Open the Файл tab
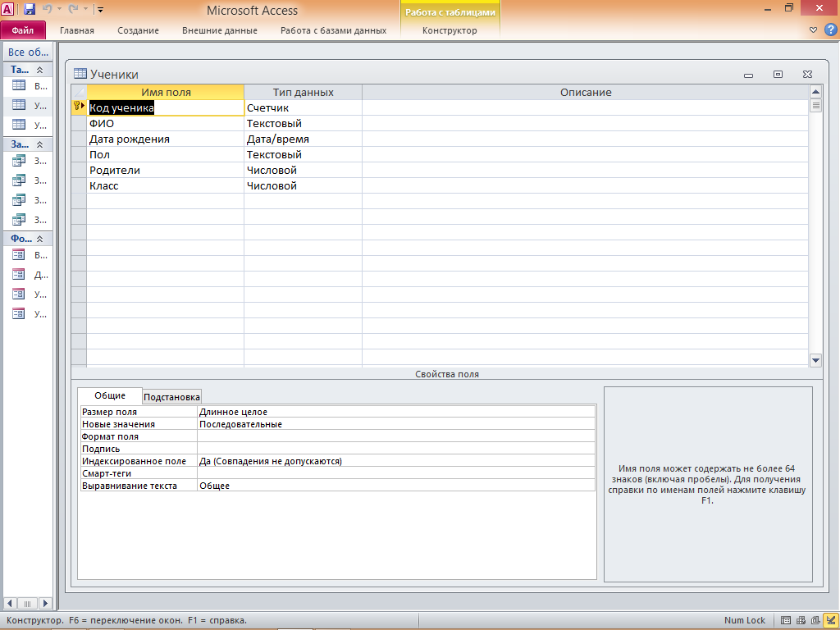This screenshot has width=840, height=630. (23, 30)
